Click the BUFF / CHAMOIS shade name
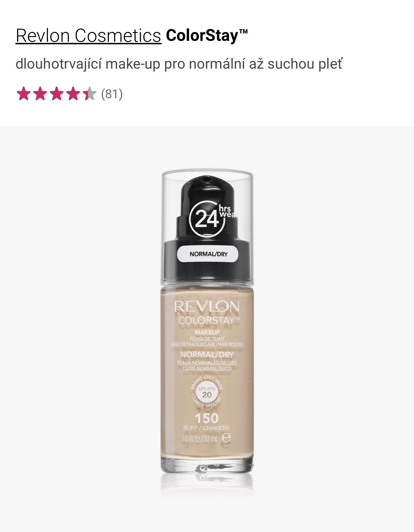This screenshot has width=414, height=532. [206, 428]
